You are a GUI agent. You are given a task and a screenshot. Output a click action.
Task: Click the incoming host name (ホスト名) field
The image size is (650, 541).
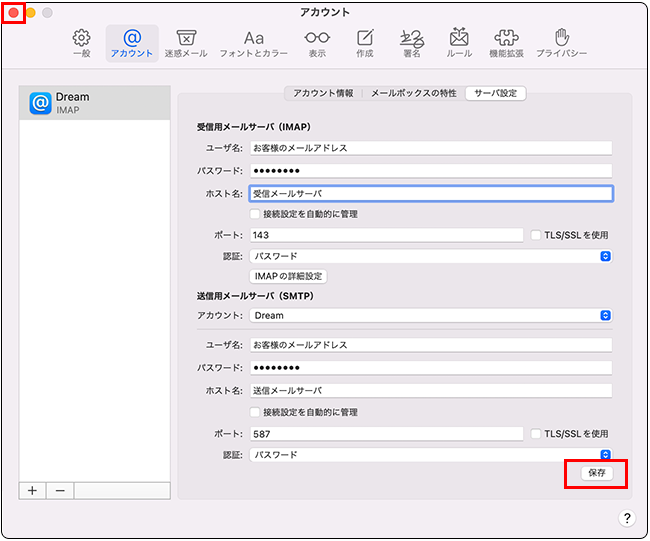pos(430,194)
